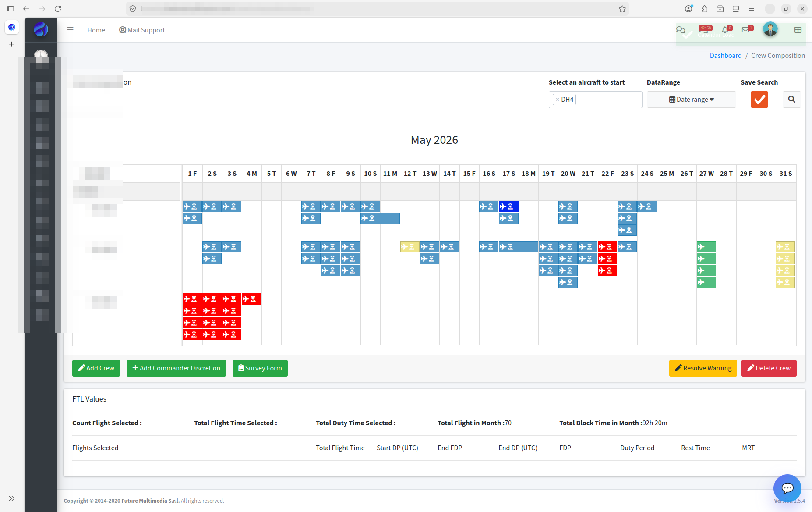Remove the DH4 aircraft tag
The width and height of the screenshot is (812, 512).
coord(557,100)
